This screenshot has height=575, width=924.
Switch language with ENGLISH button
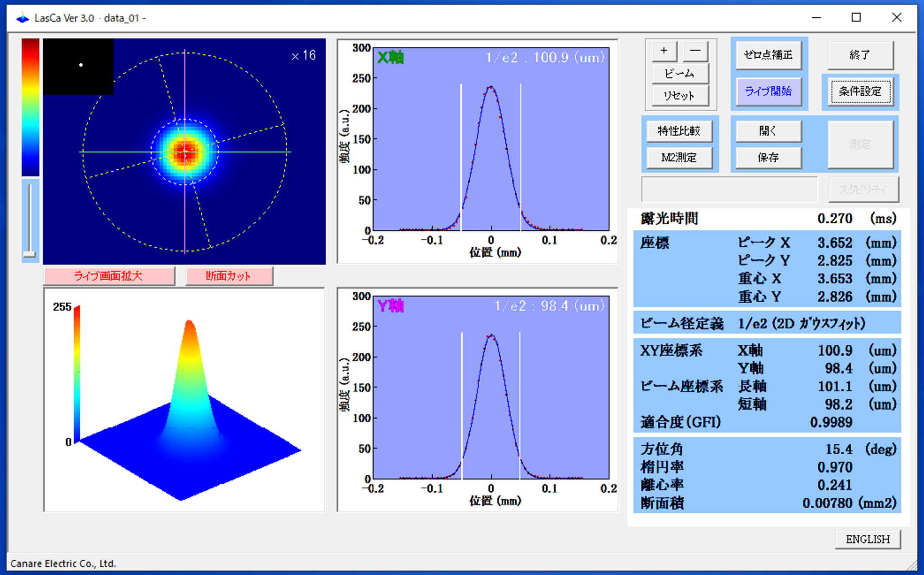point(867,539)
